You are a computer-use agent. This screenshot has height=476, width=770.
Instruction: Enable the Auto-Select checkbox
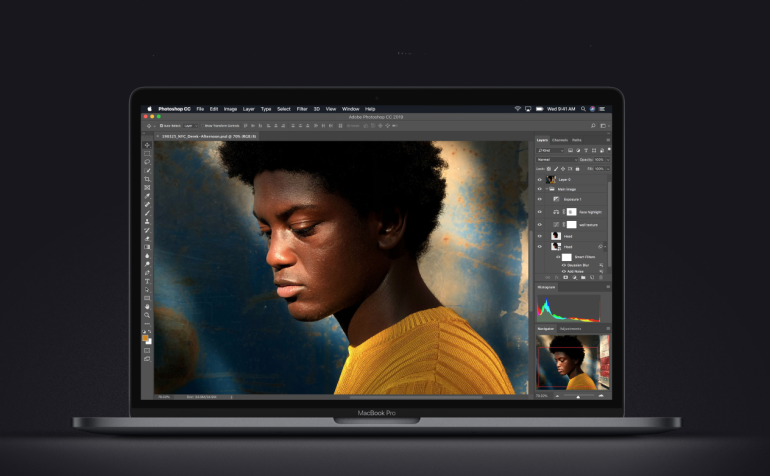(x=162, y=126)
